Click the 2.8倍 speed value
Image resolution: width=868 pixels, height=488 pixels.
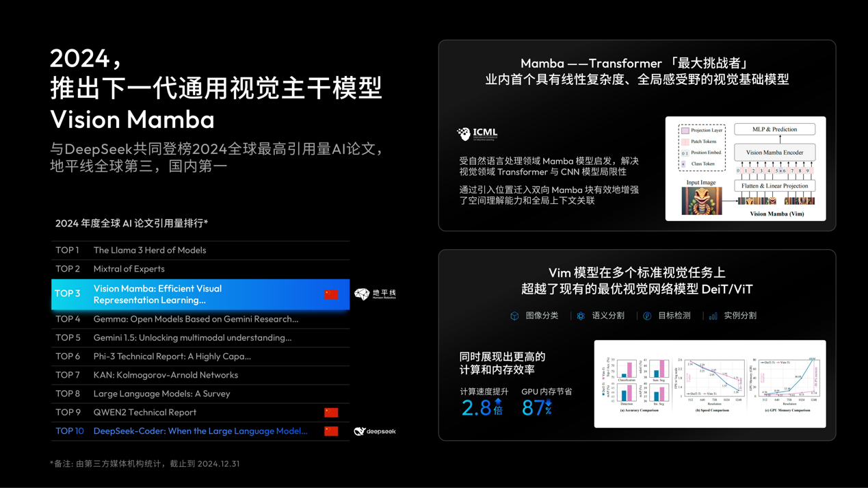click(482, 408)
